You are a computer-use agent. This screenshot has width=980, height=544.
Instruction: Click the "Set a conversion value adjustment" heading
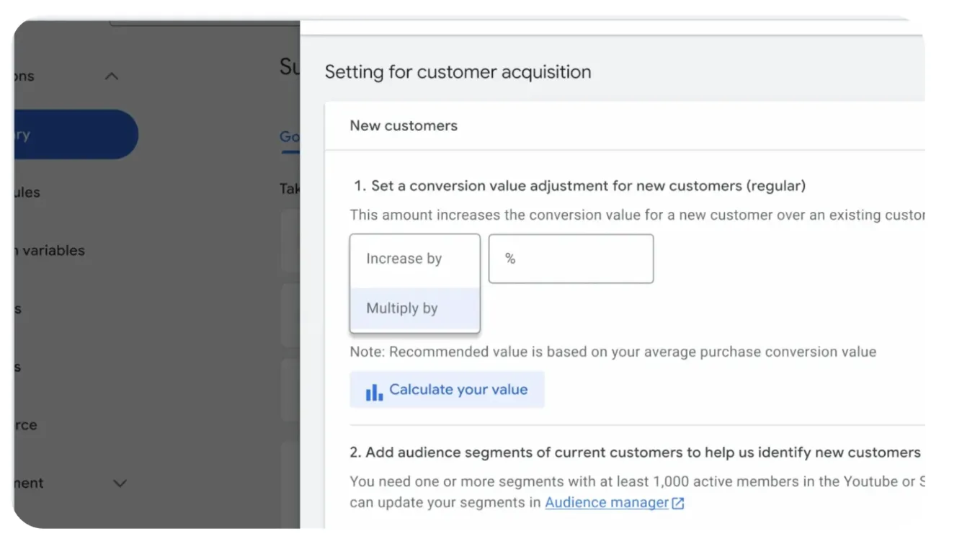tap(579, 186)
